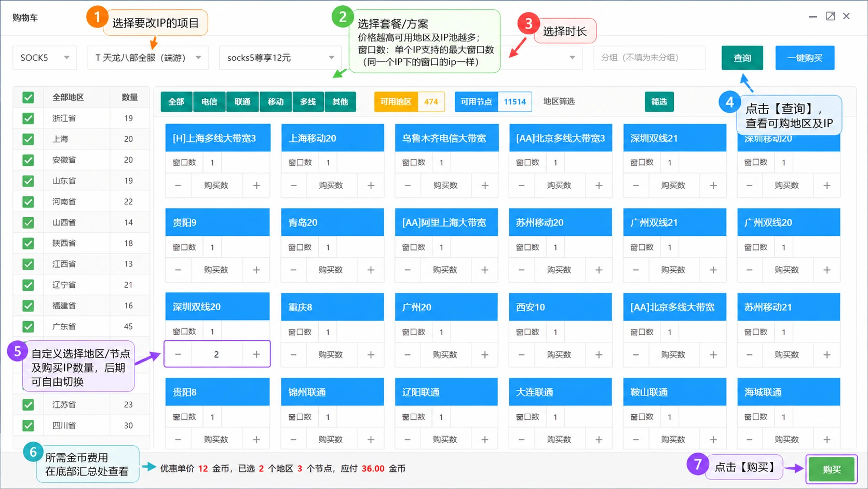The height and width of the screenshot is (489, 868).
Task: Maximize the 购物车 window
Action: coord(831,17)
